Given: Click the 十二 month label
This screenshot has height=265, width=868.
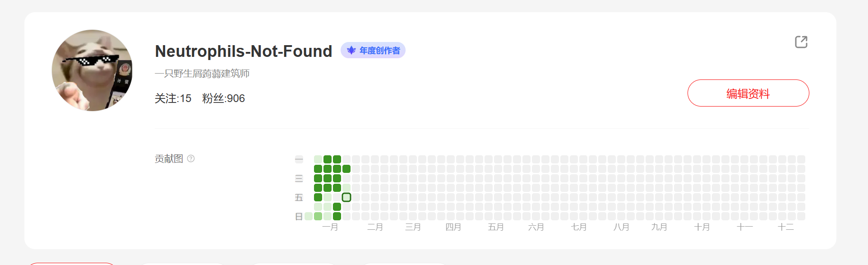Looking at the screenshot, I should point(785,227).
